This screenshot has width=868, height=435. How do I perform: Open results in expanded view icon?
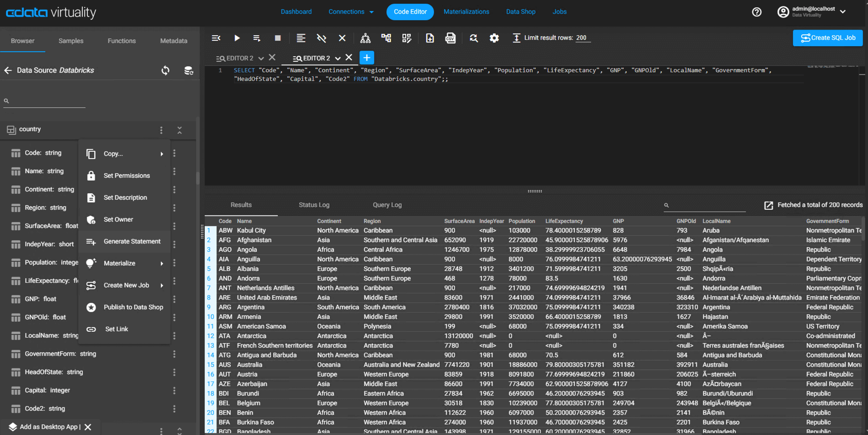point(768,205)
